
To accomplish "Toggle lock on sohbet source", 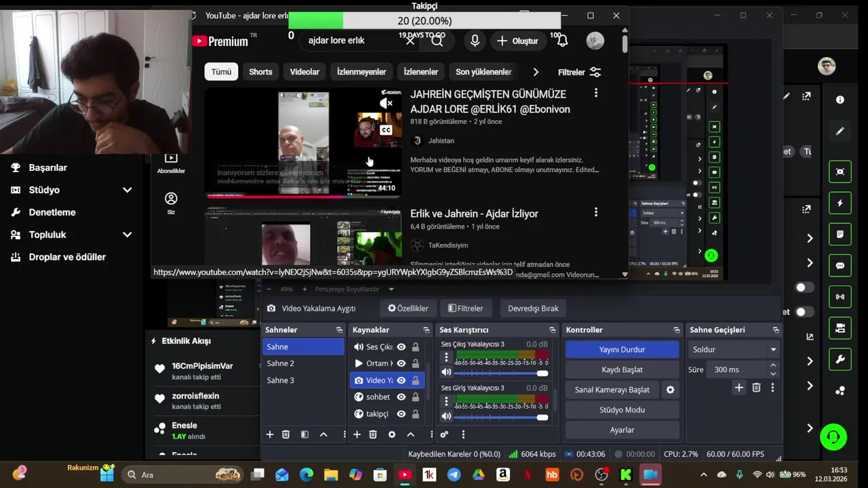I will (416, 397).
